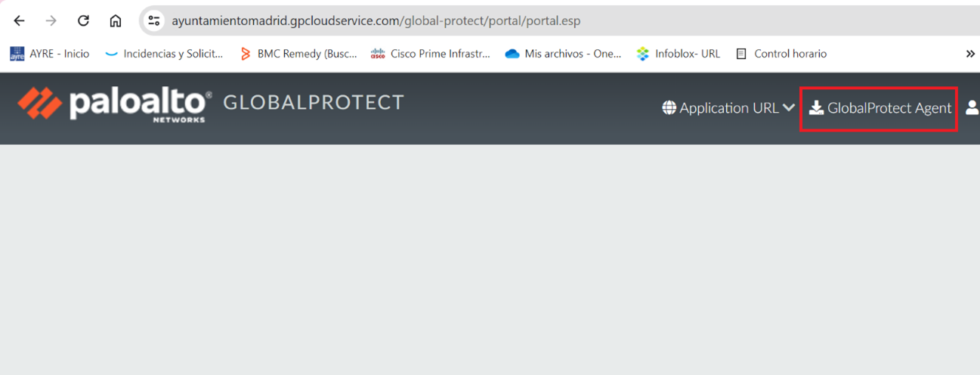980x375 pixels.
Task: Open the Infoblox- URL bookmark
Action: (x=679, y=54)
